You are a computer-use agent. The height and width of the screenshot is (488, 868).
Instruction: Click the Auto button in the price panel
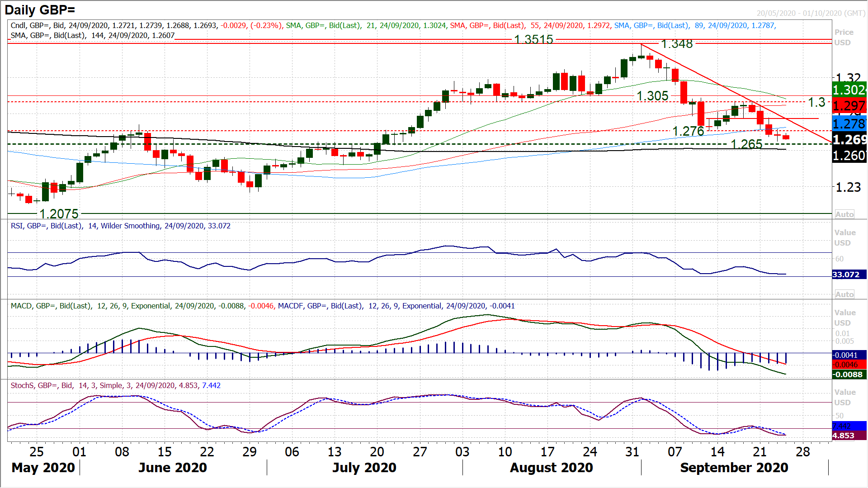(844, 214)
